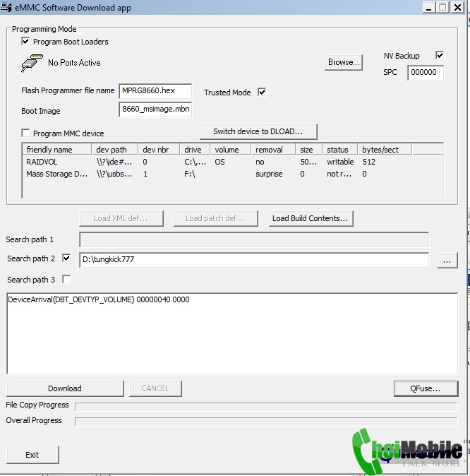Screen dimensions: 470x476
Task: Toggle the Program Boot Loaders checkbox
Action: pyautogui.click(x=26, y=42)
